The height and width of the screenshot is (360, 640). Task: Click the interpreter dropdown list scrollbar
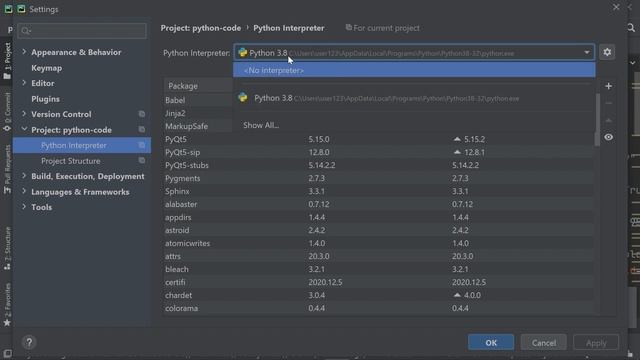click(x=597, y=119)
